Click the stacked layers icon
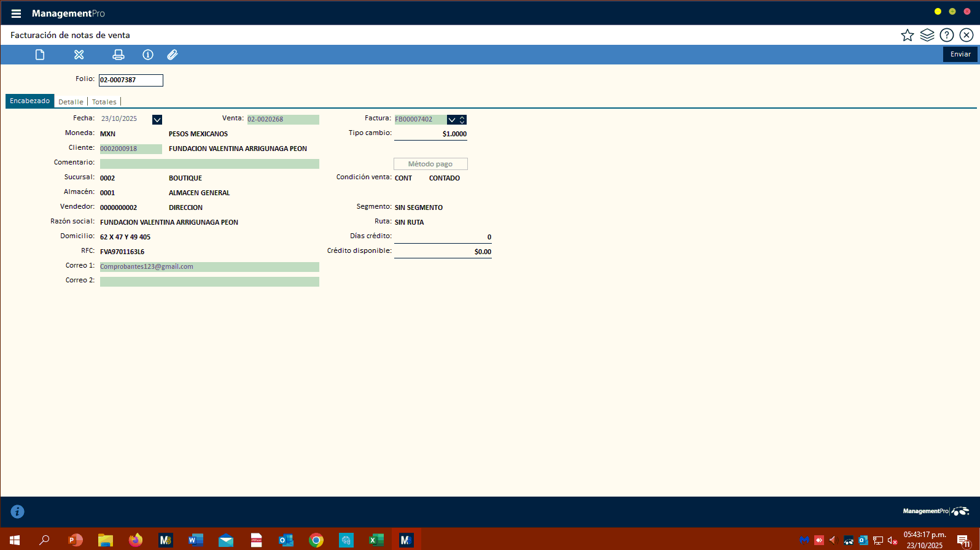 (927, 35)
